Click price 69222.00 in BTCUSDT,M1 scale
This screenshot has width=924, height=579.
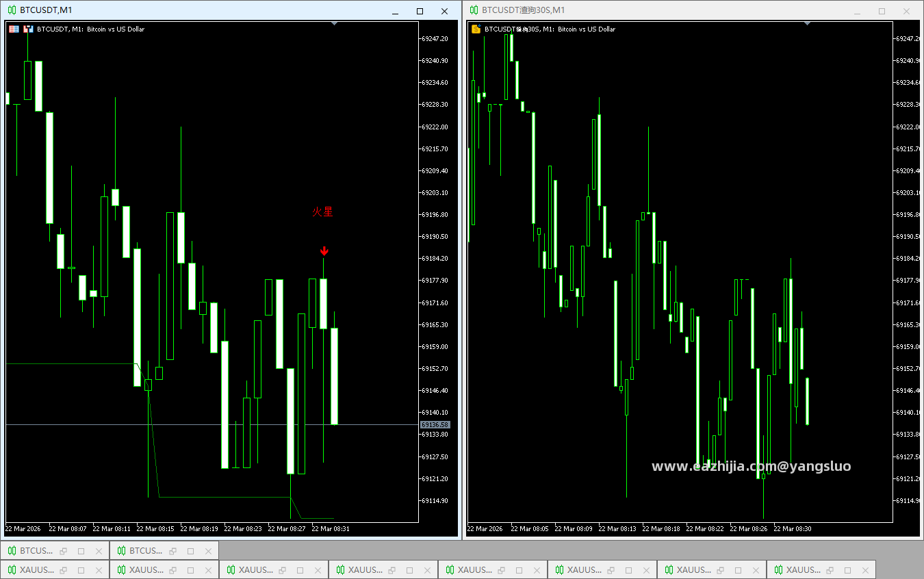(x=436, y=127)
